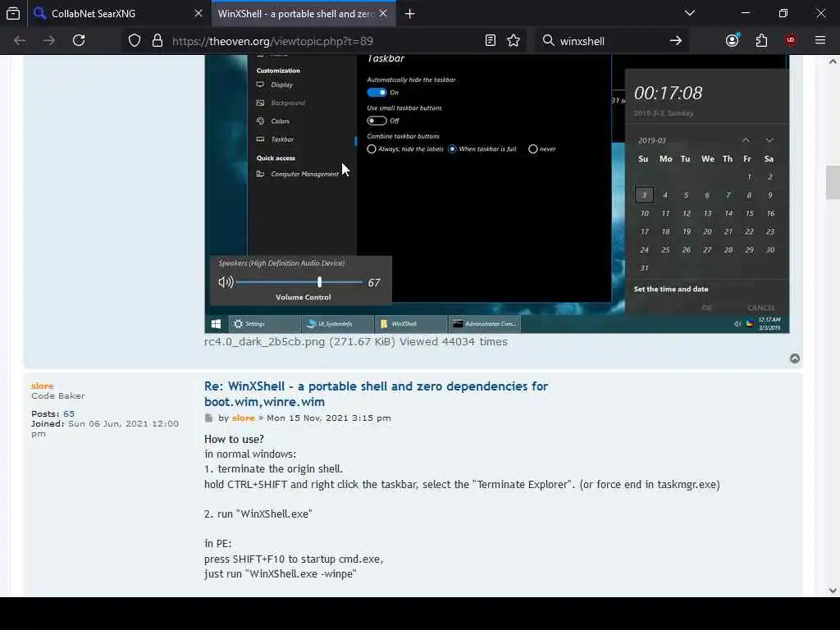
Task: Open slore's profile in the sidebar
Action: (43, 386)
